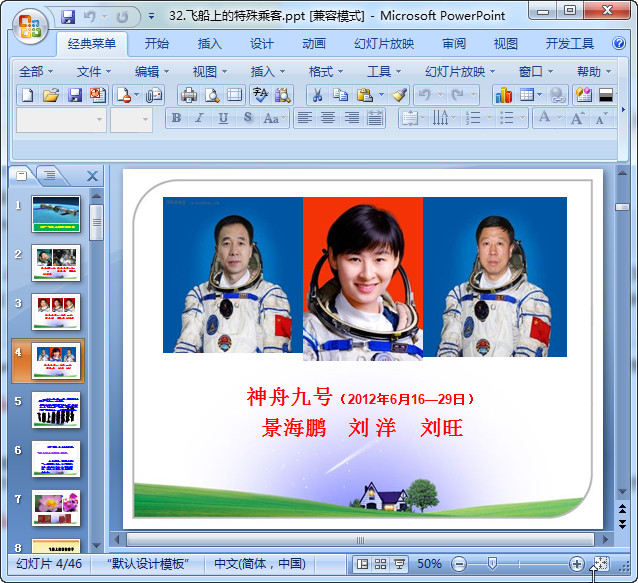Open Customize Quick Access Toolbar arrow
638x583 pixels.
[x=151, y=17]
